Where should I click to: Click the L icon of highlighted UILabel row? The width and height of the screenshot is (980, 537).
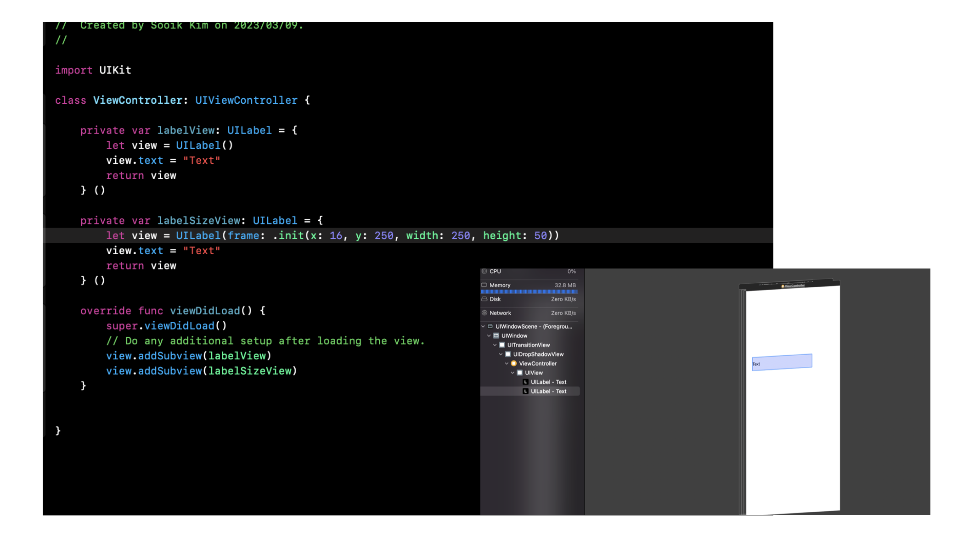click(525, 392)
